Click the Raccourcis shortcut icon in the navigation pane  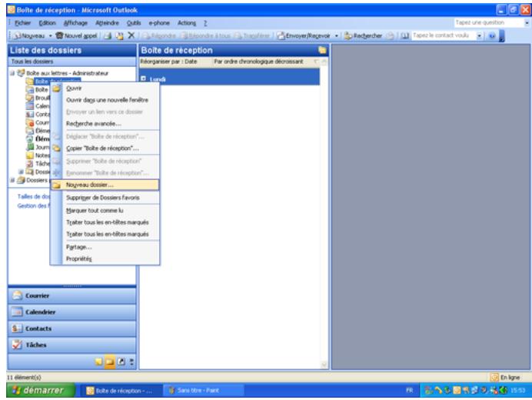(121, 362)
